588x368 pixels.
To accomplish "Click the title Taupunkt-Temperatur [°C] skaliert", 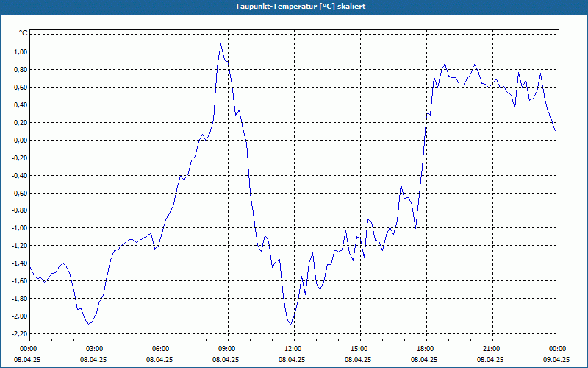I will point(300,7).
